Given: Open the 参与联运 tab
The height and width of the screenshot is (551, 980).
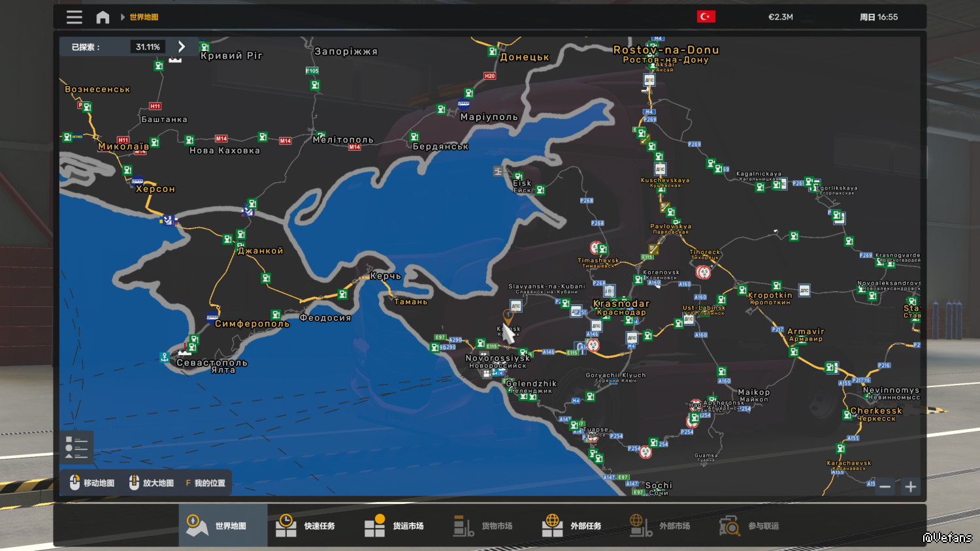Looking at the screenshot, I should pos(756,526).
